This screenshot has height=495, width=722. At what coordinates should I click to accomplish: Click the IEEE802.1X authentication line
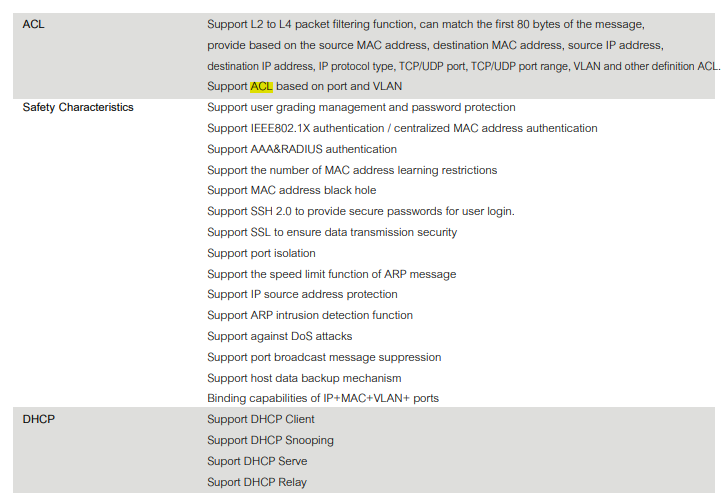[402, 128]
